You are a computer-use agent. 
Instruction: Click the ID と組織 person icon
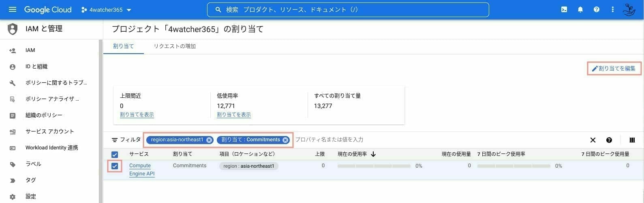13,67
